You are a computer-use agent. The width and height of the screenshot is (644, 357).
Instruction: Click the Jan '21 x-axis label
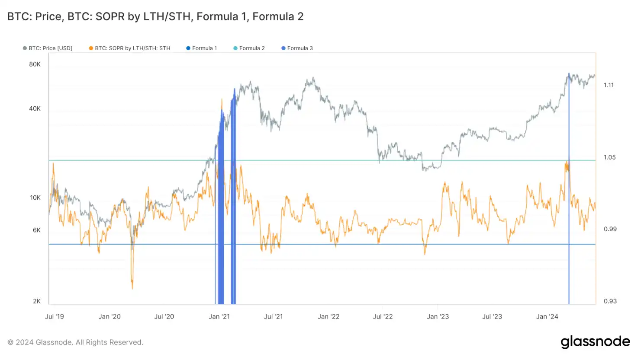click(x=219, y=316)
